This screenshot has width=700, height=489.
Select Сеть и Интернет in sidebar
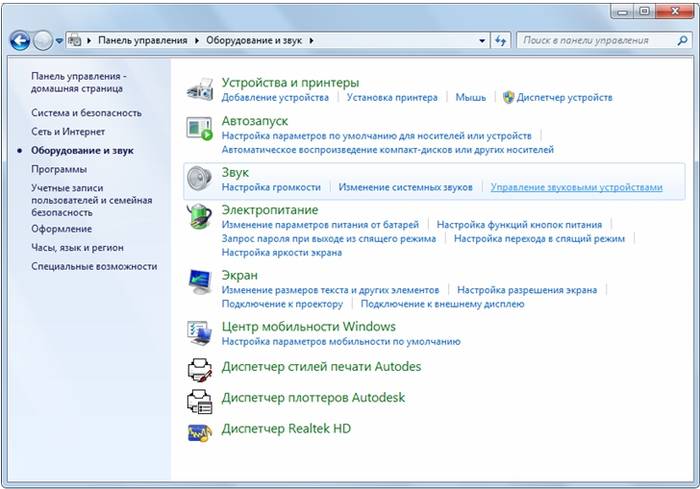coord(67,131)
